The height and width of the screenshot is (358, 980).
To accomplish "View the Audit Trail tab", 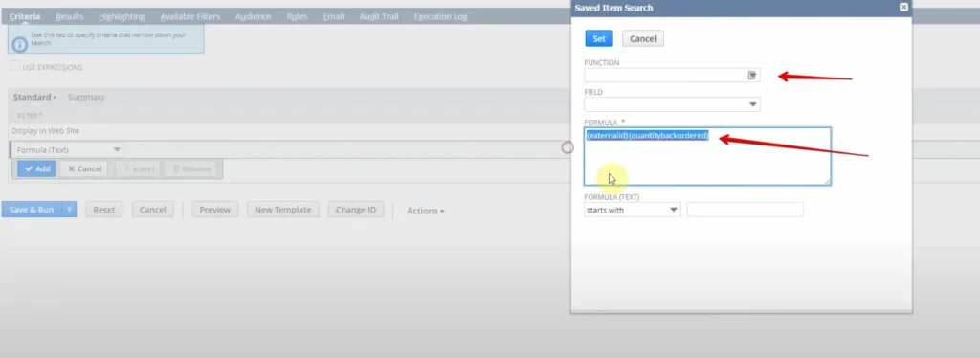I will click(x=379, y=17).
